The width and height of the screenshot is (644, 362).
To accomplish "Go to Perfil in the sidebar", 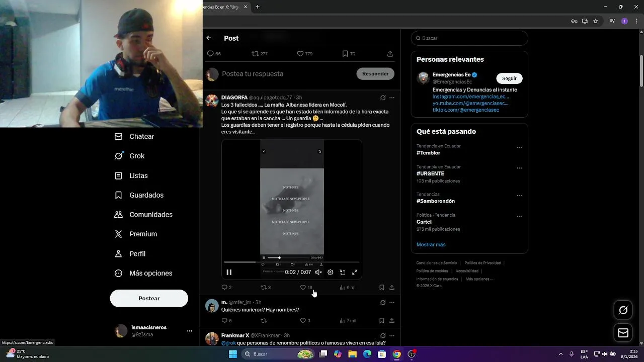I will (x=130, y=254).
